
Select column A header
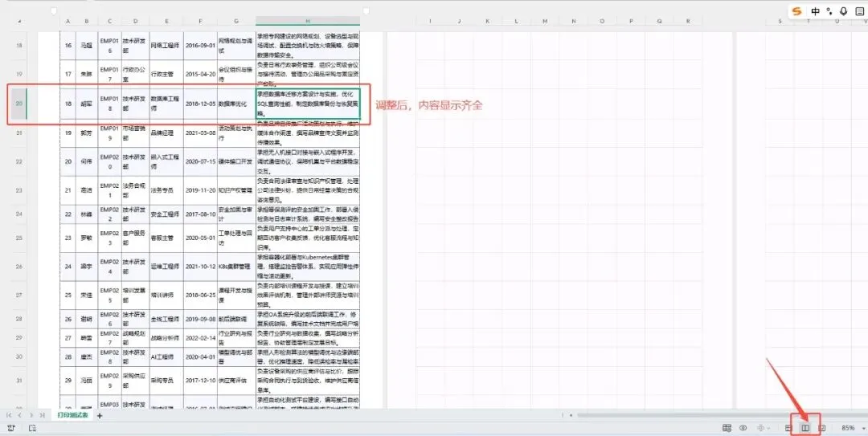tap(68, 21)
